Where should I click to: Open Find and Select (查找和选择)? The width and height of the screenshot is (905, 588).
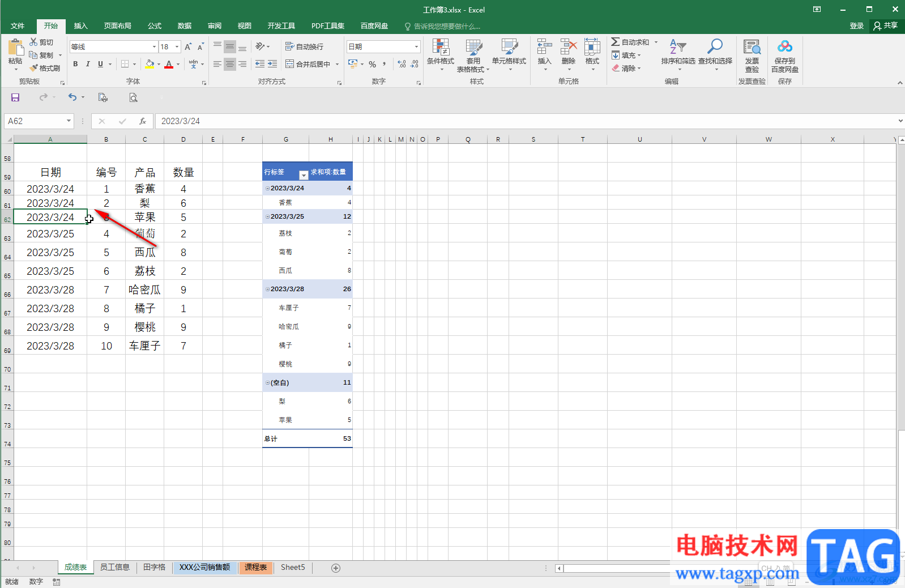[715, 54]
